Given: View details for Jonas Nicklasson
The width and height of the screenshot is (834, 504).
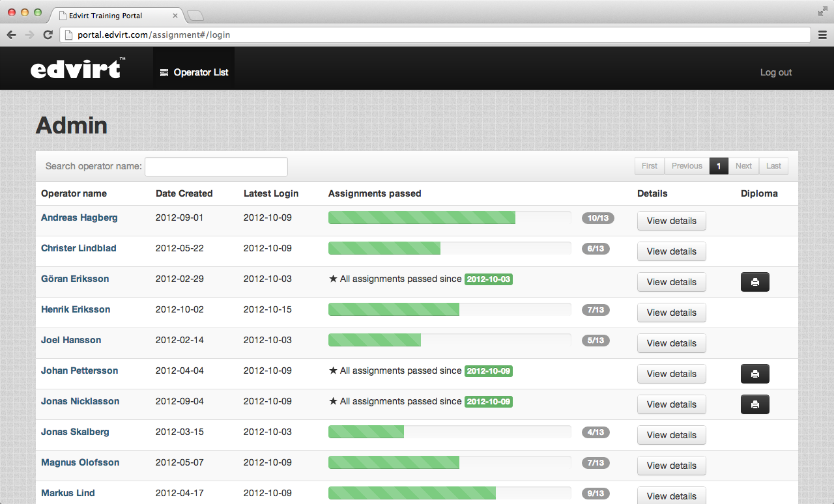Looking at the screenshot, I should [672, 404].
